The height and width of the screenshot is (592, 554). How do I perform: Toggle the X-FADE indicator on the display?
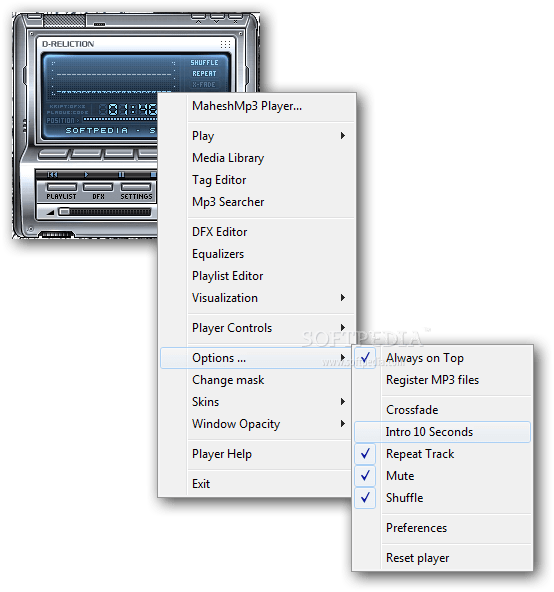pos(204,85)
